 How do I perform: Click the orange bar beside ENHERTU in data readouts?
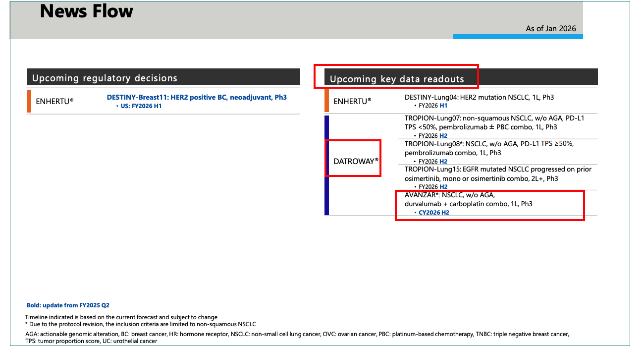pyautogui.click(x=326, y=101)
